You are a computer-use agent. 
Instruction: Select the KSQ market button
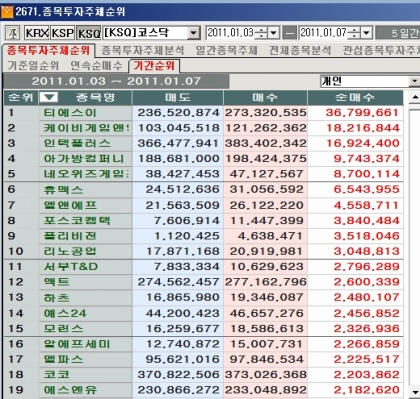coord(89,33)
